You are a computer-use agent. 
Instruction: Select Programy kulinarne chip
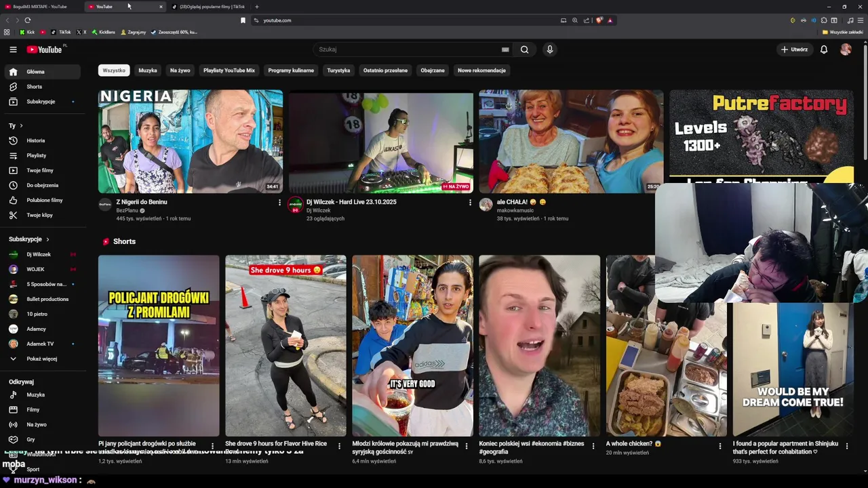tap(291, 70)
